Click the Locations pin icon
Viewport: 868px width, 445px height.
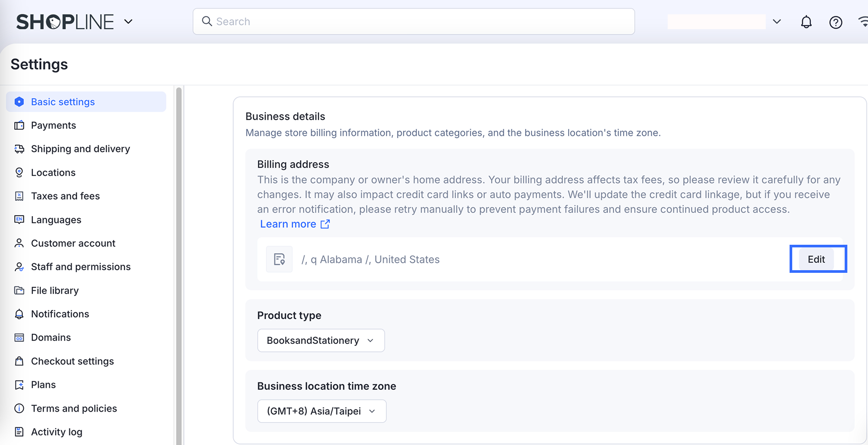19,173
